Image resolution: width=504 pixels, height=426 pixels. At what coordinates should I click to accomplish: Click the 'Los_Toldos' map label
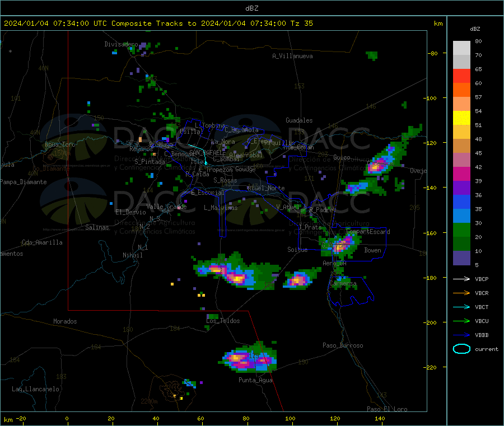click(x=223, y=321)
